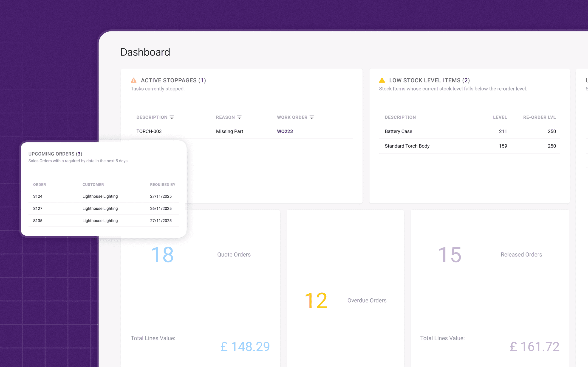Click the Dashboard page title
The image size is (588, 367).
(x=145, y=52)
